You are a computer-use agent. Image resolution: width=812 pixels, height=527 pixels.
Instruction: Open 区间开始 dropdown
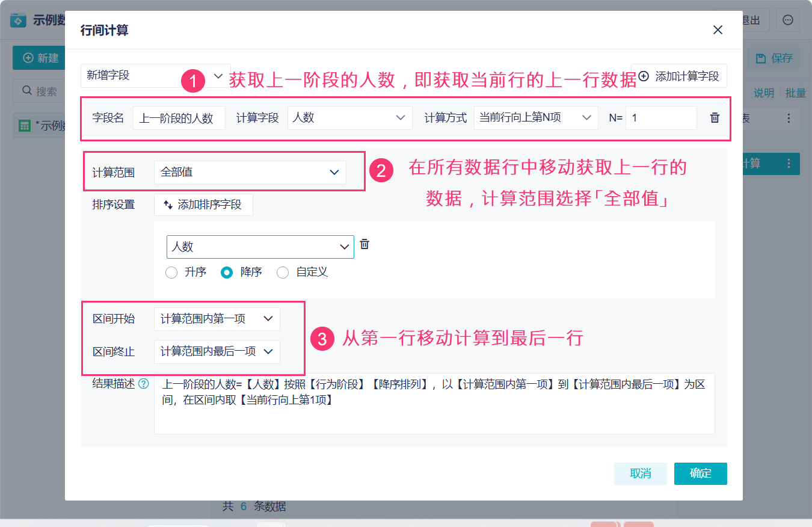point(217,319)
